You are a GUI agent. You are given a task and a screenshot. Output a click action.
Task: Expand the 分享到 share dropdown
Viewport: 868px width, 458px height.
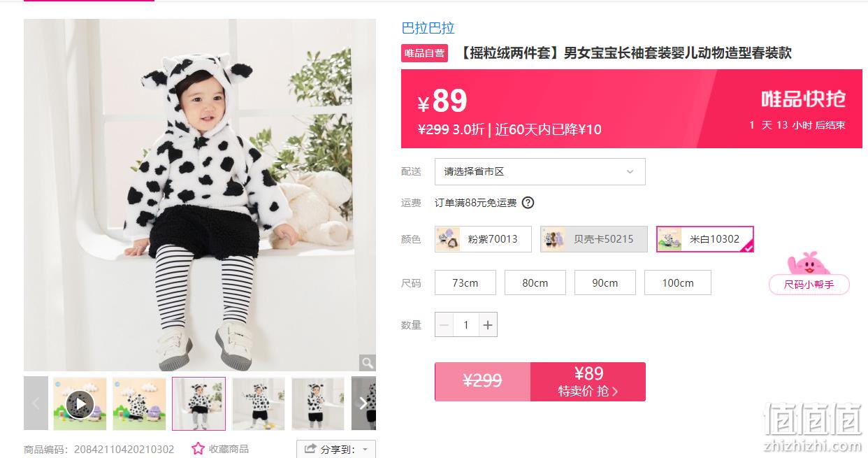click(x=336, y=449)
